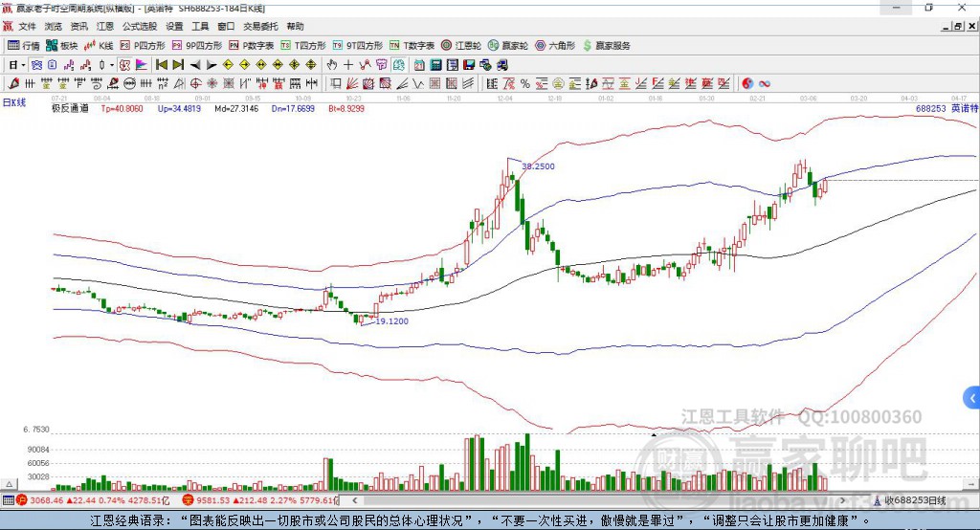Switch to the K线 chart view
The image size is (980, 530).
(99, 46)
